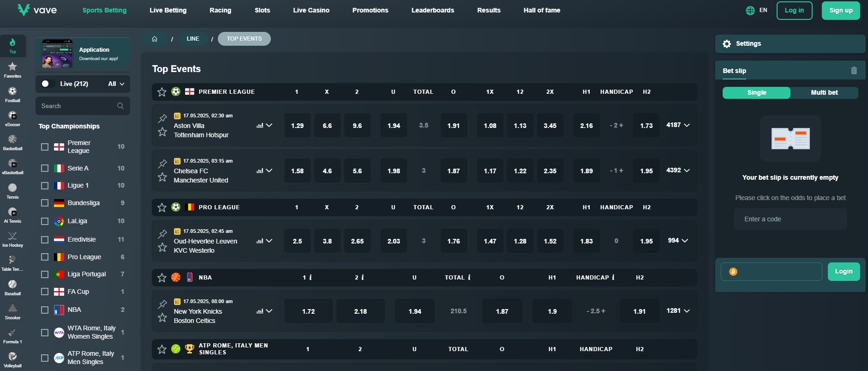Select vSoccer in the sports sidebar

pyautogui.click(x=12, y=118)
